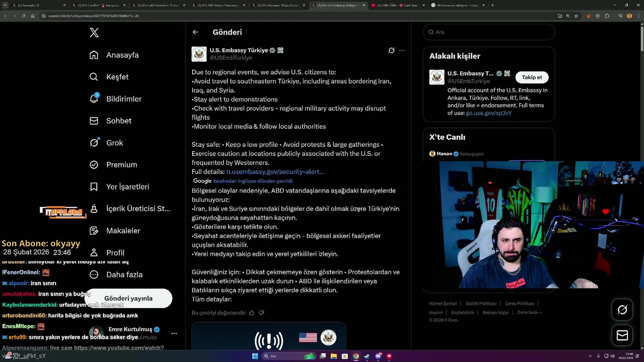Go back with Chrome's back arrow
Screen dimensions: 644x362
6,16
